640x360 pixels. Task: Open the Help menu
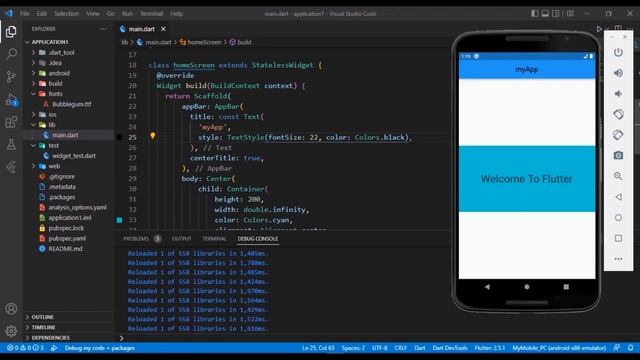[176, 13]
